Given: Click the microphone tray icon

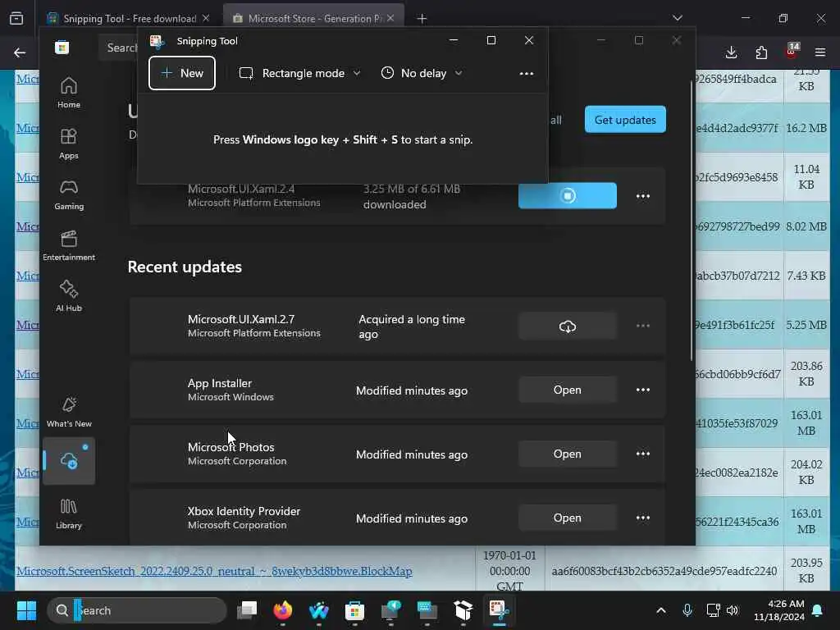Looking at the screenshot, I should point(687,610).
